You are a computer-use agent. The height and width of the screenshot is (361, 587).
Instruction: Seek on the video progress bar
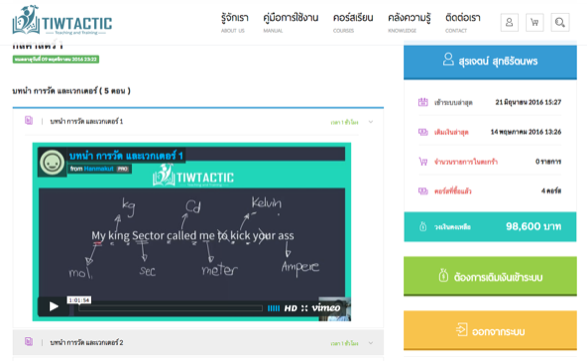click(x=170, y=308)
